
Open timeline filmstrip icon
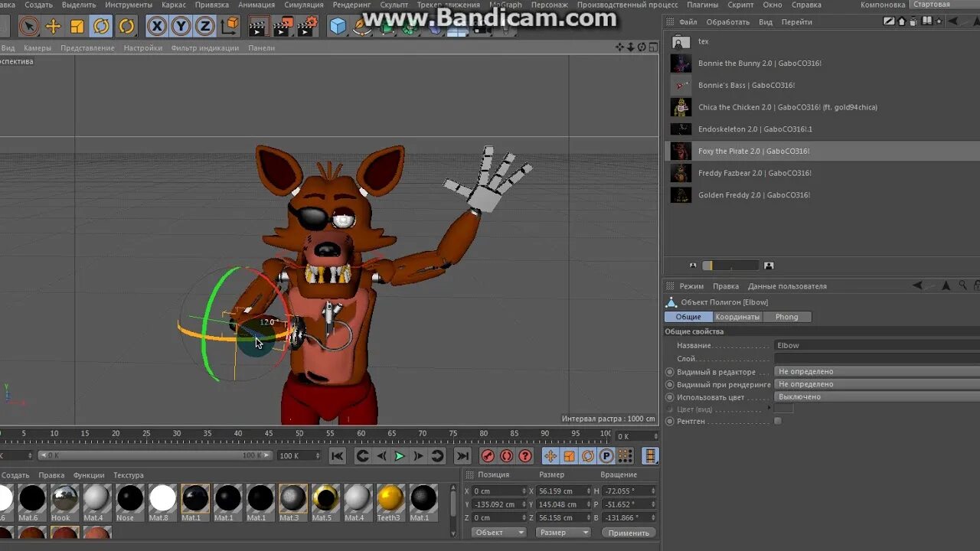650,456
